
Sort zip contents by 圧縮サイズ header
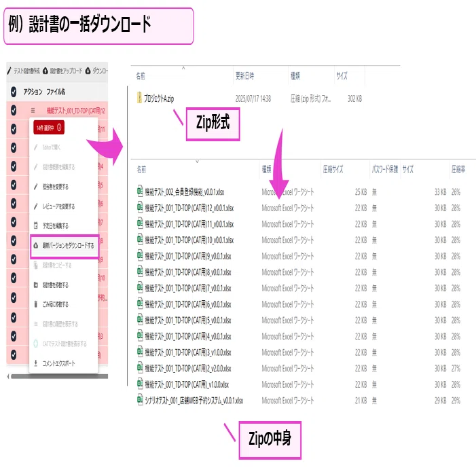(333, 169)
